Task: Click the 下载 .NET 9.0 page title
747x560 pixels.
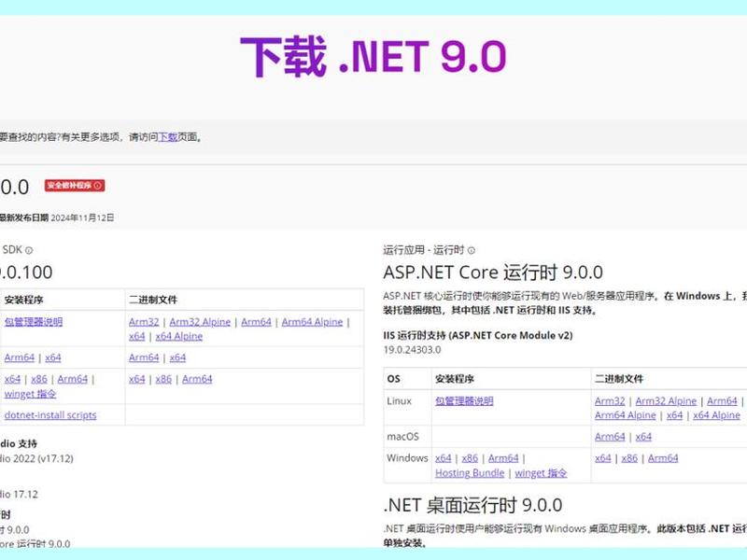Action: click(373, 57)
